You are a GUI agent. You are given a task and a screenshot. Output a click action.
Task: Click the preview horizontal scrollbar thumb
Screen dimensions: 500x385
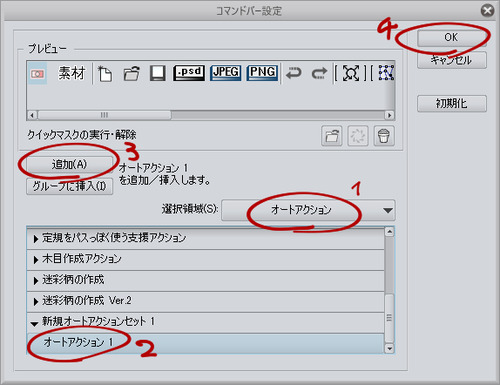click(x=104, y=115)
